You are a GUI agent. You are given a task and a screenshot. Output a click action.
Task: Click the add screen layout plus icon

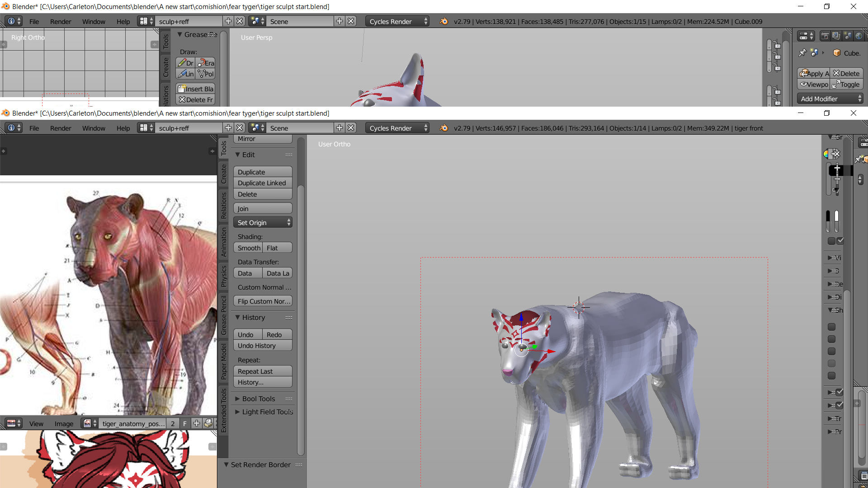228,128
